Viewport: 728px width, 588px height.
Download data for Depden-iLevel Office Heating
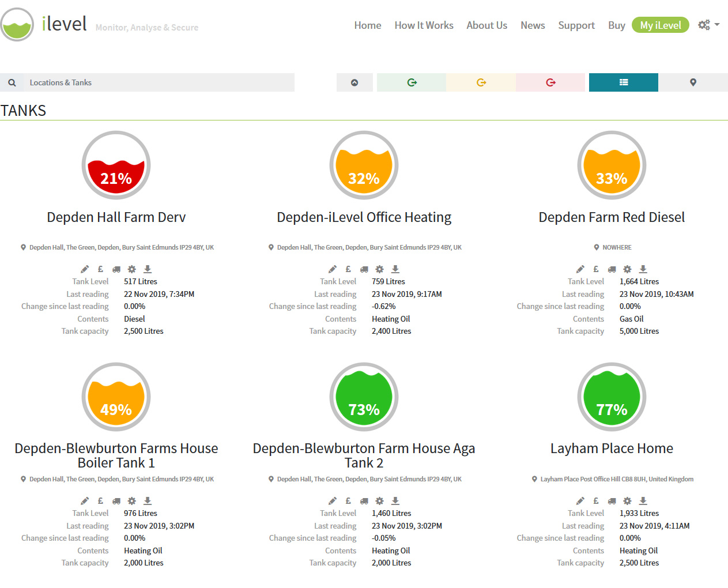(x=395, y=269)
